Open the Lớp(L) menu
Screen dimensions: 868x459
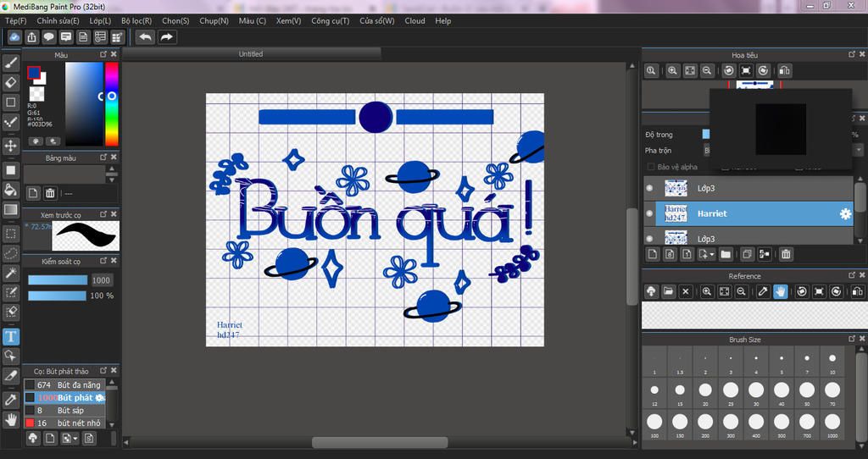[100, 21]
